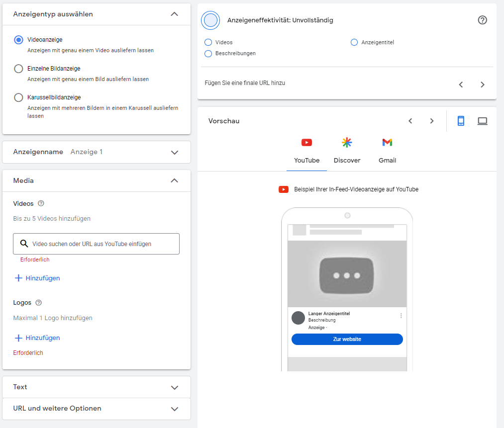
Task: Click the Logos help icon
Action: coord(39,303)
